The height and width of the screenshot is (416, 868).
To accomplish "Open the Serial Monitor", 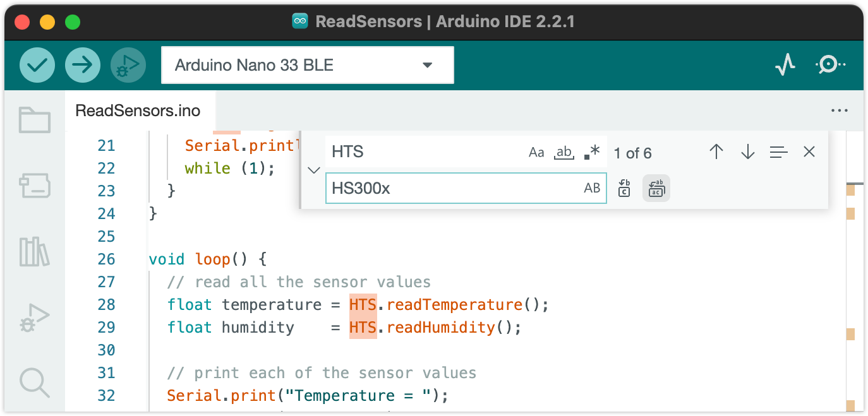I will [x=830, y=64].
